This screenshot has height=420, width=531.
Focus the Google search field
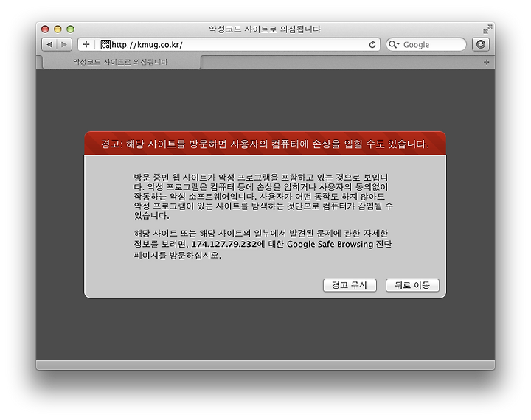pyautogui.click(x=426, y=45)
